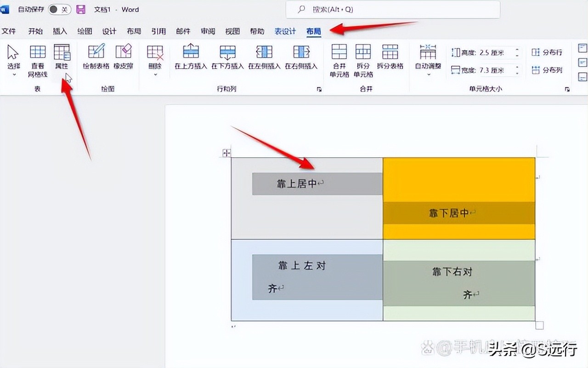
Task: Click the top alignment icon at ribbon edge
Action: click(582, 47)
